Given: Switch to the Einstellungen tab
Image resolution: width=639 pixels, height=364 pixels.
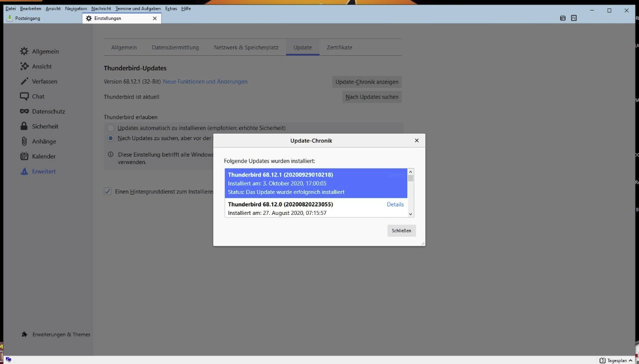Looking at the screenshot, I should tap(122, 18).
